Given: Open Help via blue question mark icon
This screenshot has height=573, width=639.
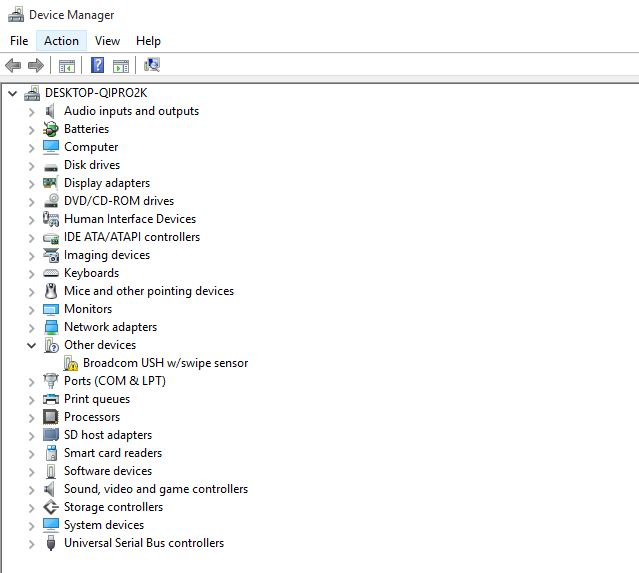Looking at the screenshot, I should (x=97, y=65).
